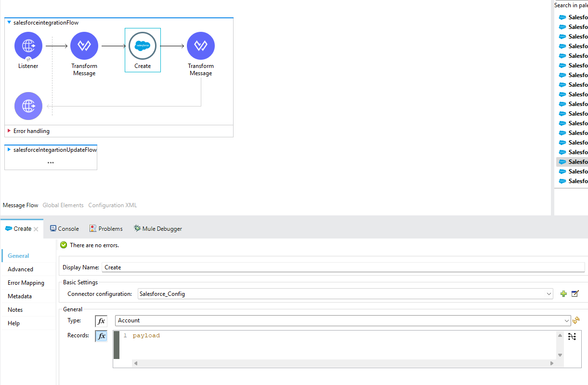This screenshot has width=588, height=385.
Task: Expand the salesforceIntegartionUpdateFlow
Action: 9,150
